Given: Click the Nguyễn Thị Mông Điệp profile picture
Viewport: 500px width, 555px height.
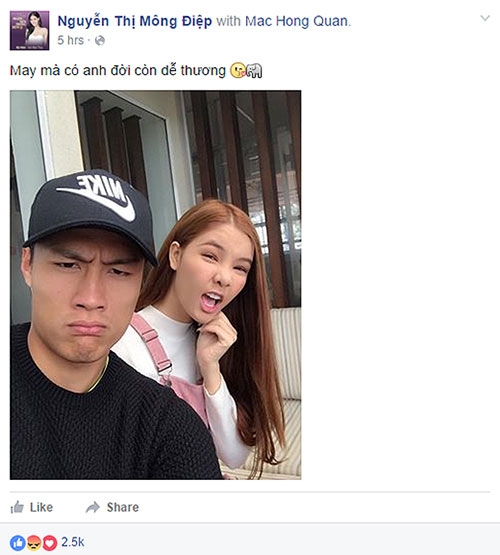Looking at the screenshot, I should [x=29, y=30].
